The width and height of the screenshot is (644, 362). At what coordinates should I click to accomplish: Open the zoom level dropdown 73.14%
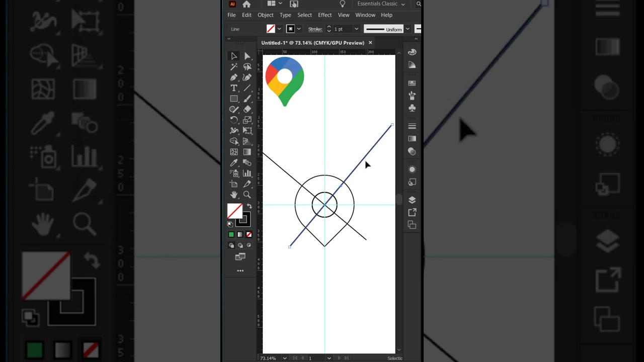click(x=284, y=358)
